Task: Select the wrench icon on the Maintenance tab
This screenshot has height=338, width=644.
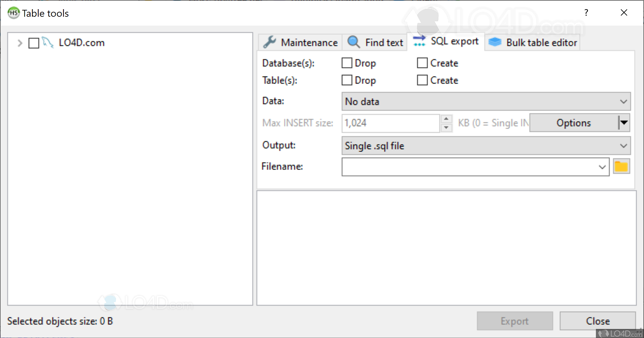Action: [x=269, y=42]
